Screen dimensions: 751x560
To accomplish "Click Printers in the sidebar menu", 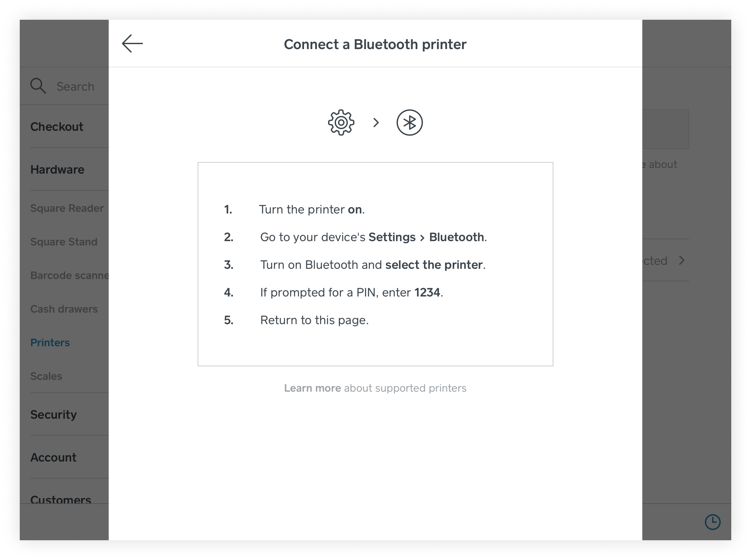I will coord(51,342).
